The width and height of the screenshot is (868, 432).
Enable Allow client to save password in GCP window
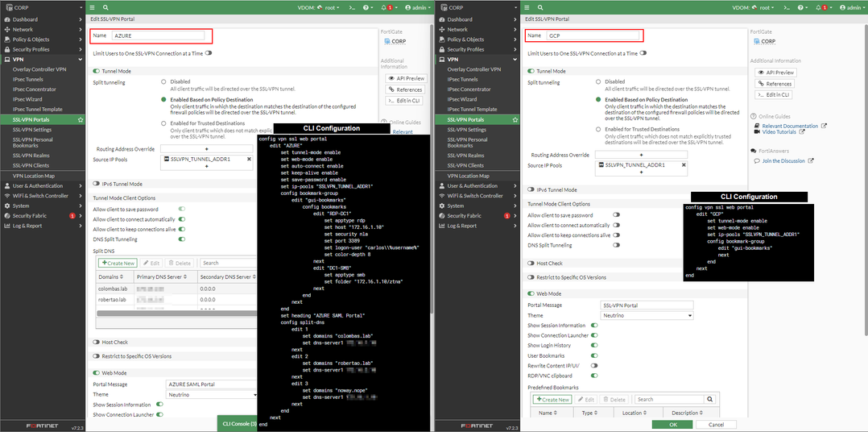(616, 215)
